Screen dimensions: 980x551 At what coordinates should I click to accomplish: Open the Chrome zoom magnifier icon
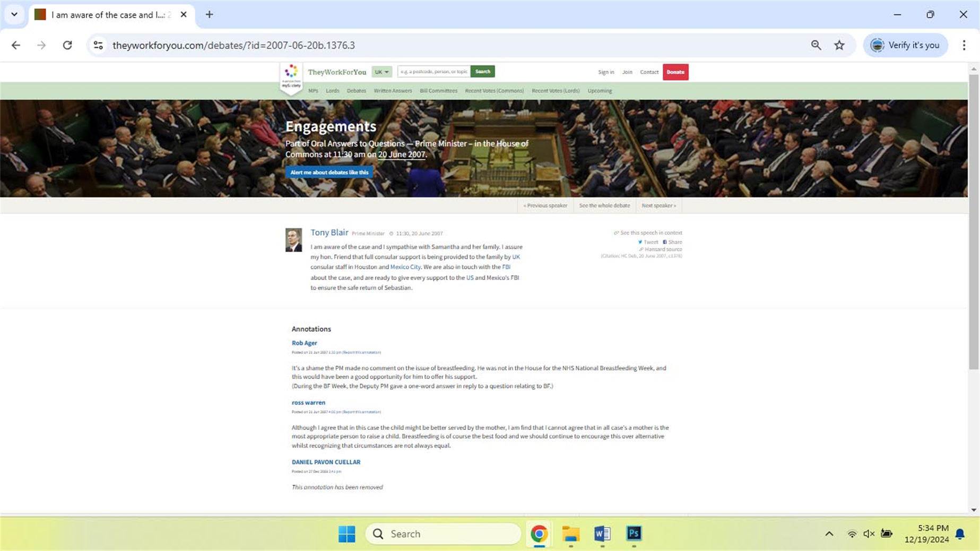click(x=816, y=45)
